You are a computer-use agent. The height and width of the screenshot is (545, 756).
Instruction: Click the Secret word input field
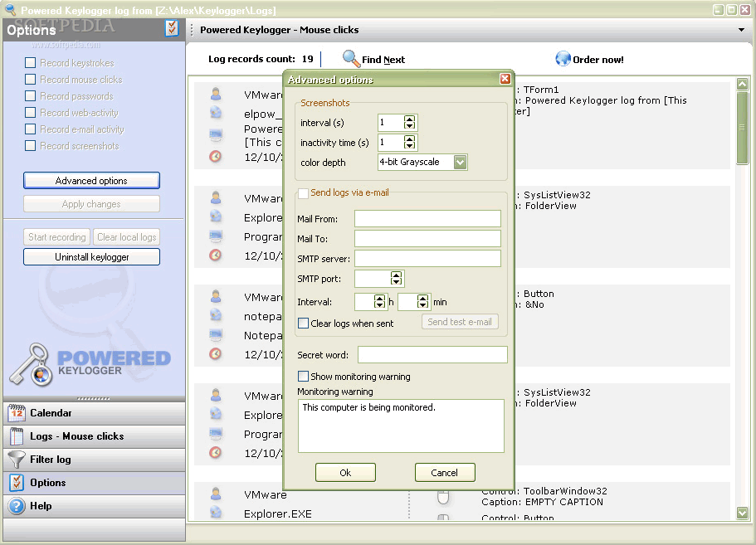[x=432, y=354]
